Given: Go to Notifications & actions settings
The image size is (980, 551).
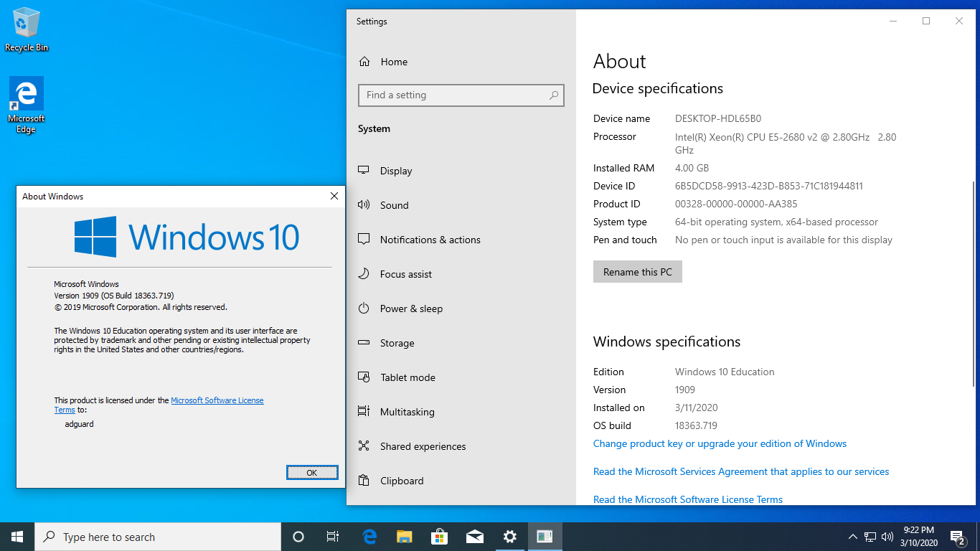Looking at the screenshot, I should click(461, 240).
